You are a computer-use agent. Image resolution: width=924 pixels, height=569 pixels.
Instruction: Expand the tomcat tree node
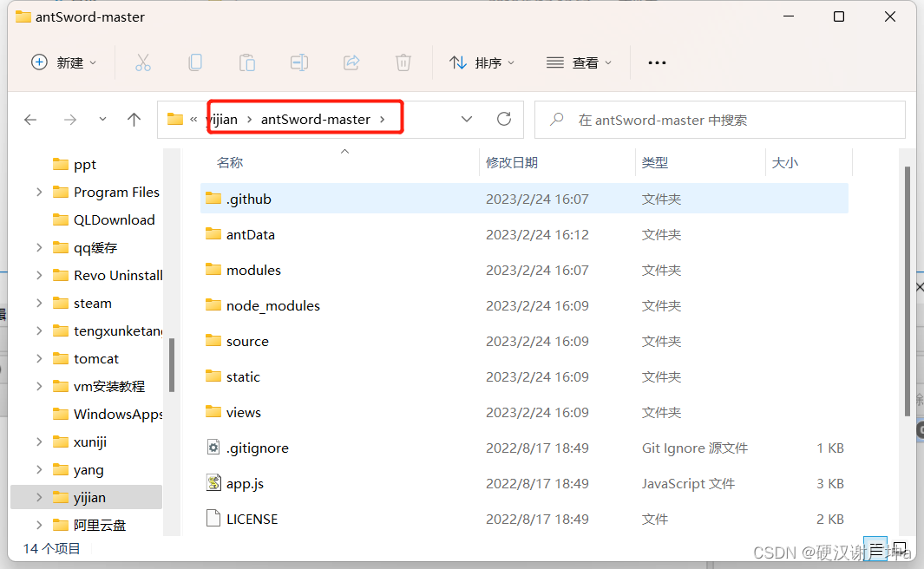(39, 358)
